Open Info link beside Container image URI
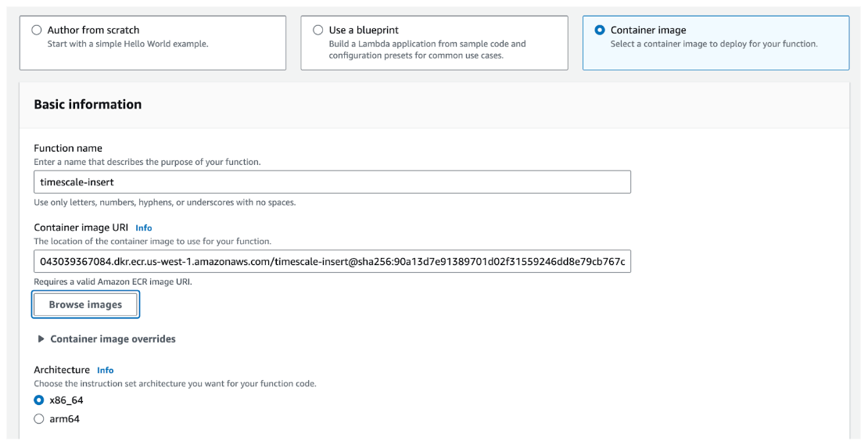 (x=144, y=228)
